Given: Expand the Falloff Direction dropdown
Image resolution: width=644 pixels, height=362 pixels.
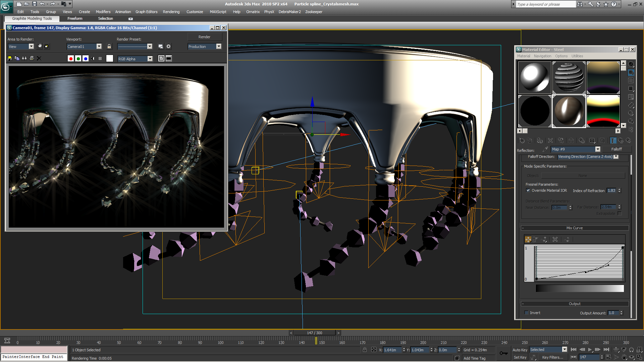Looking at the screenshot, I should tap(616, 157).
